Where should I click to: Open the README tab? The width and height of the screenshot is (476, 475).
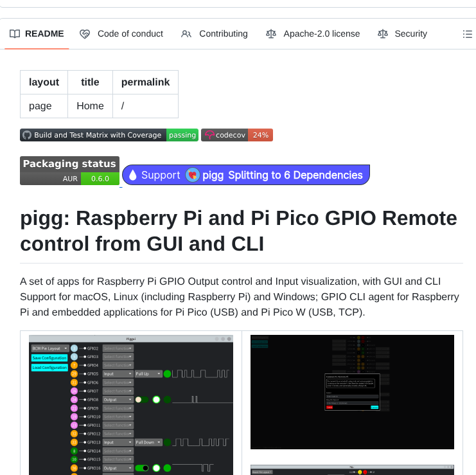tap(37, 33)
